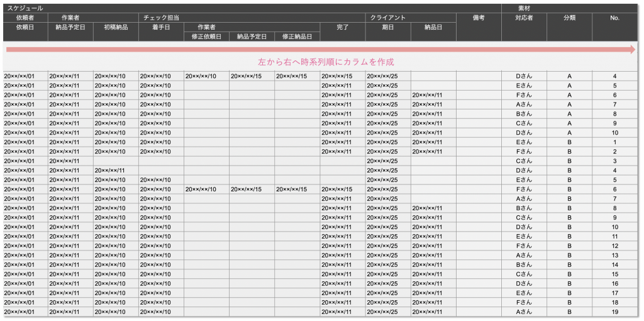Click Fさん in row No. 18
The width and height of the screenshot is (644, 321).
point(524,303)
